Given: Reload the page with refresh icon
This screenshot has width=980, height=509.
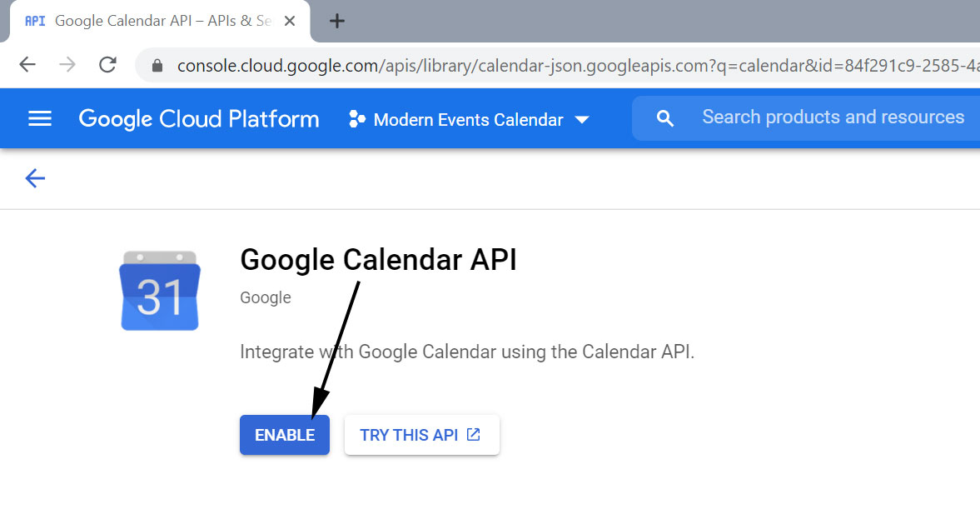Looking at the screenshot, I should pos(107,64).
